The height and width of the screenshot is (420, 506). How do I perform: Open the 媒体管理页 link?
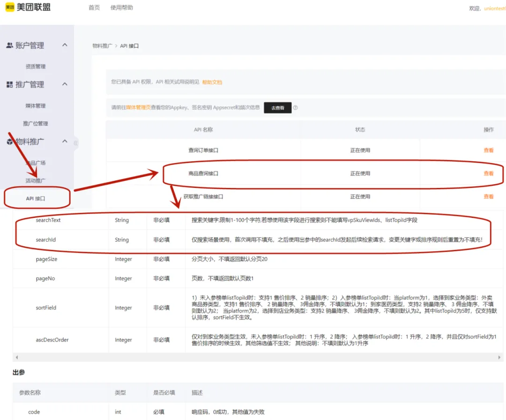pos(138,107)
